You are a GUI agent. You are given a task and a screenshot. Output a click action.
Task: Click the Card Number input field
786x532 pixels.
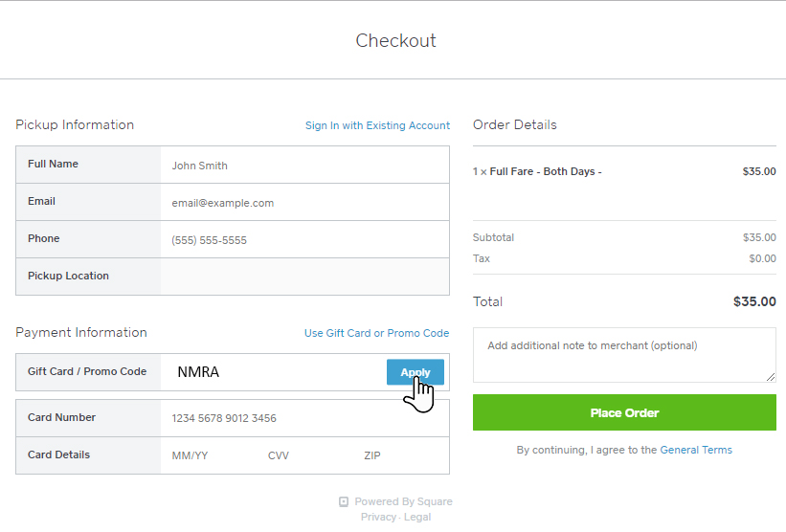303,418
